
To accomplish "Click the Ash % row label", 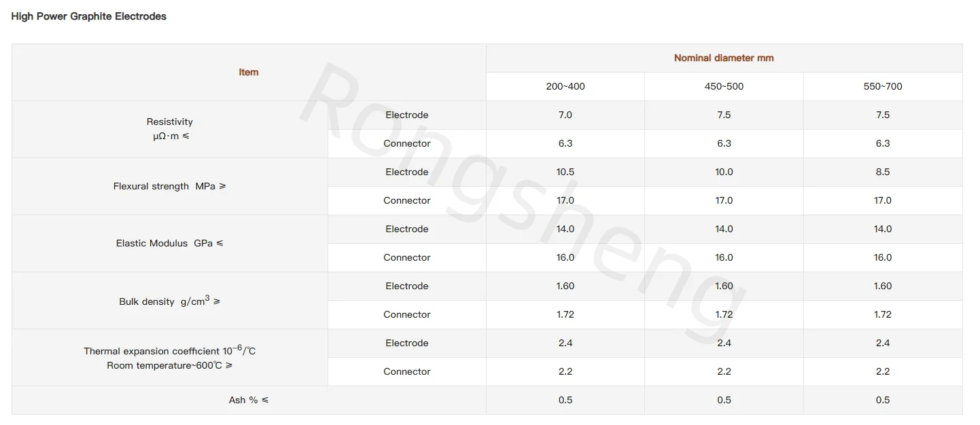I will click(x=249, y=400).
